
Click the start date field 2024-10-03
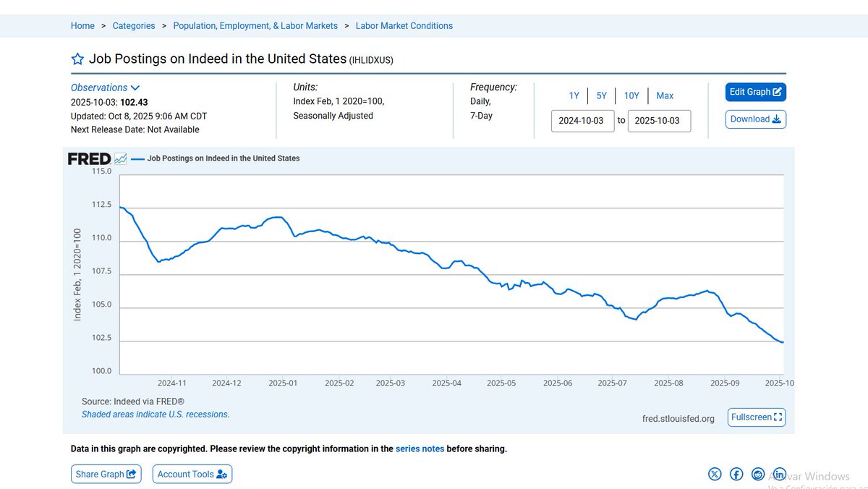583,121
